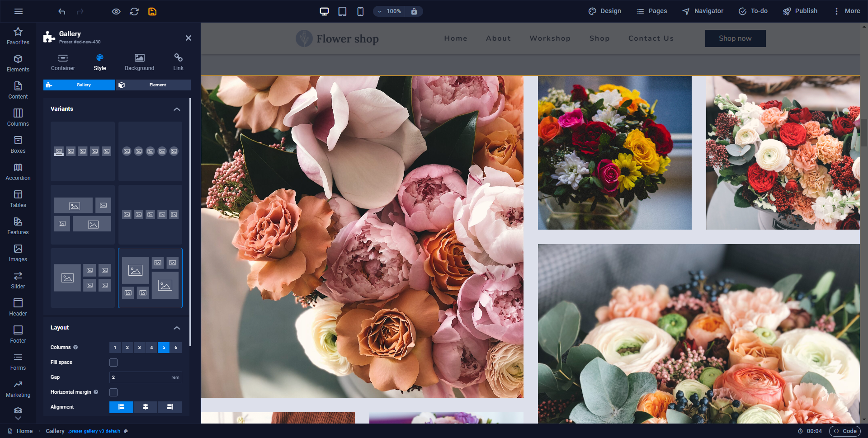Open Marketing in the sidebar
868x438 pixels.
[x=18, y=389]
